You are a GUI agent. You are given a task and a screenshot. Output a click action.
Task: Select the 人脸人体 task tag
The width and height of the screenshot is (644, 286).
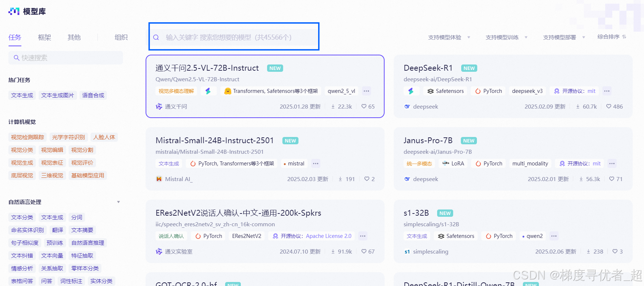click(104, 137)
